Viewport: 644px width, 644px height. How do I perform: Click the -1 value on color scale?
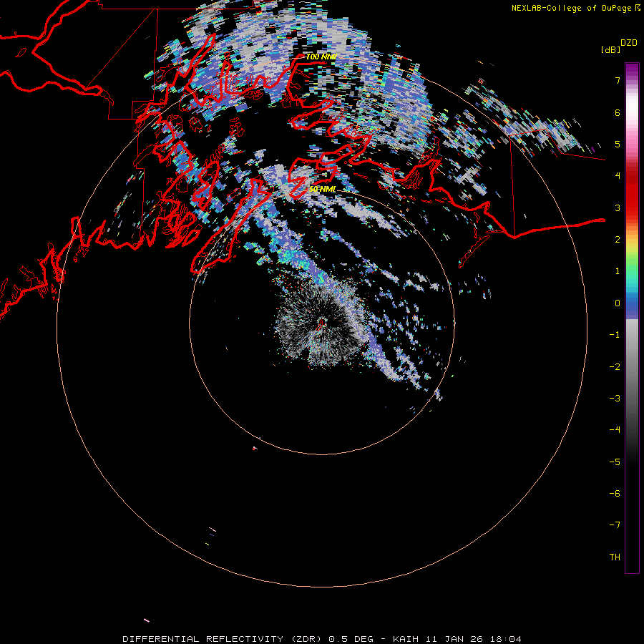click(615, 335)
